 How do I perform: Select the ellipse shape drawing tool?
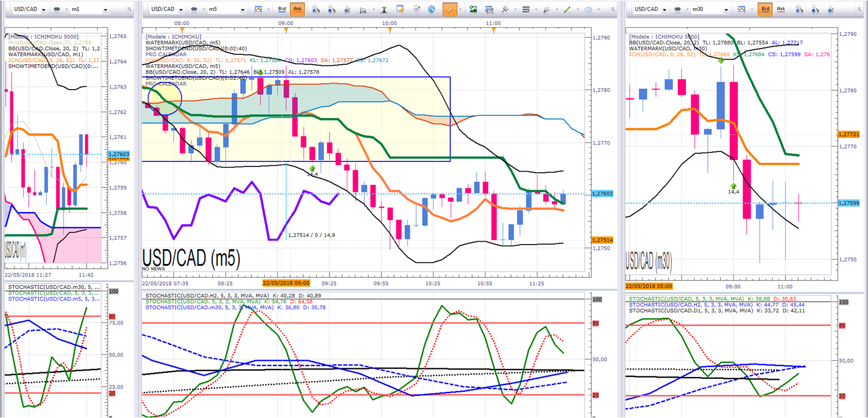pyautogui.click(x=588, y=9)
